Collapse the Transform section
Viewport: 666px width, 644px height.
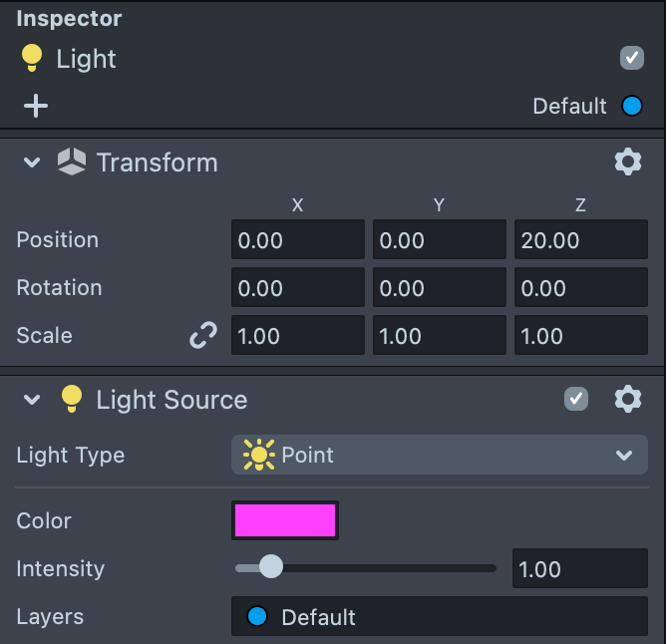pyautogui.click(x=32, y=162)
